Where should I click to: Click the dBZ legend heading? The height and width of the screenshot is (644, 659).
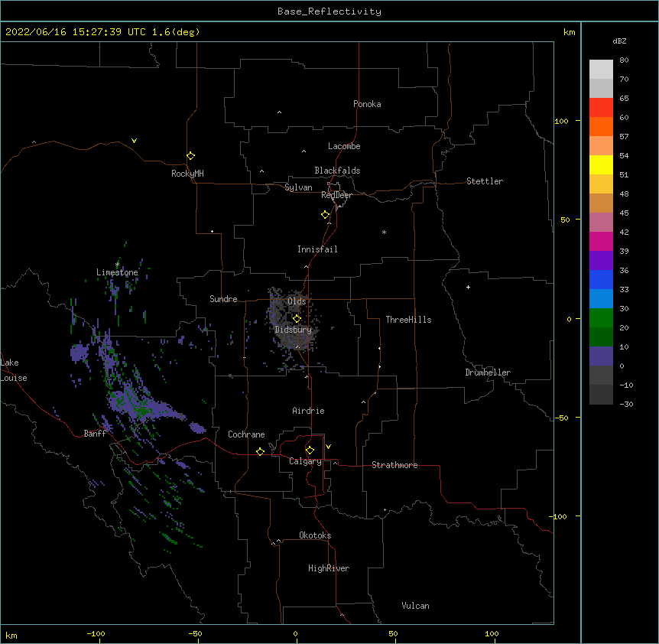(x=619, y=41)
